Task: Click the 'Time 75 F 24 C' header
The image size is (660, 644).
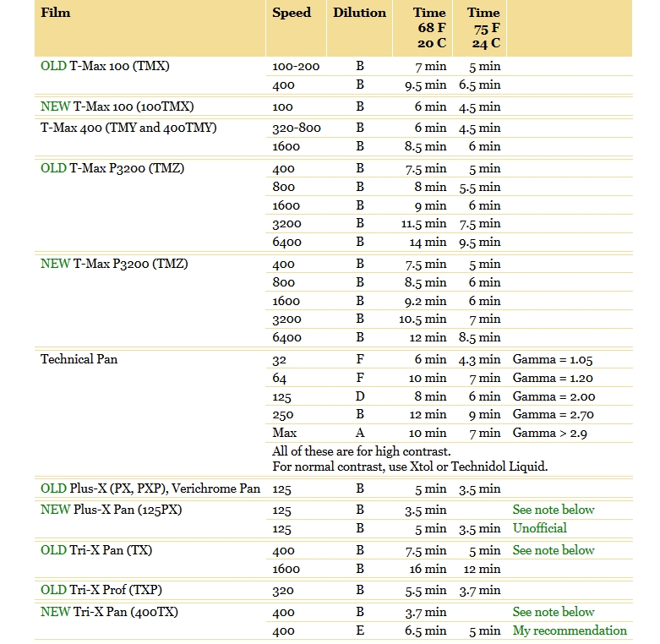Action: point(483,28)
